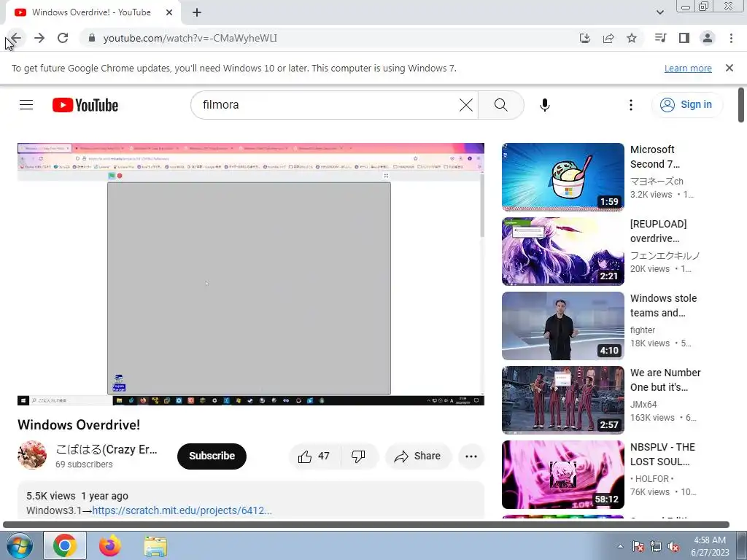Image resolution: width=747 pixels, height=560 pixels.
Task: Click the マヨネーズch channel name
Action: (657, 181)
